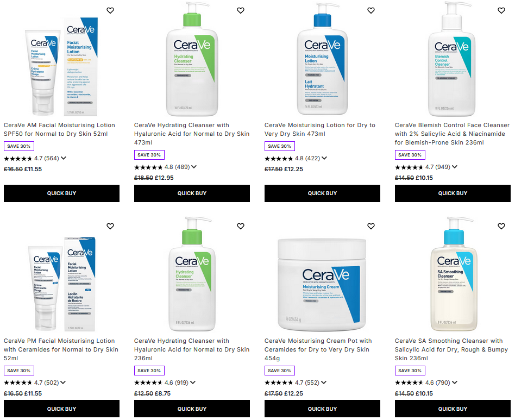Click QUICK BUY for Moisturising Cream Pot 454g
The height and width of the screenshot is (420, 515).
coord(322,409)
